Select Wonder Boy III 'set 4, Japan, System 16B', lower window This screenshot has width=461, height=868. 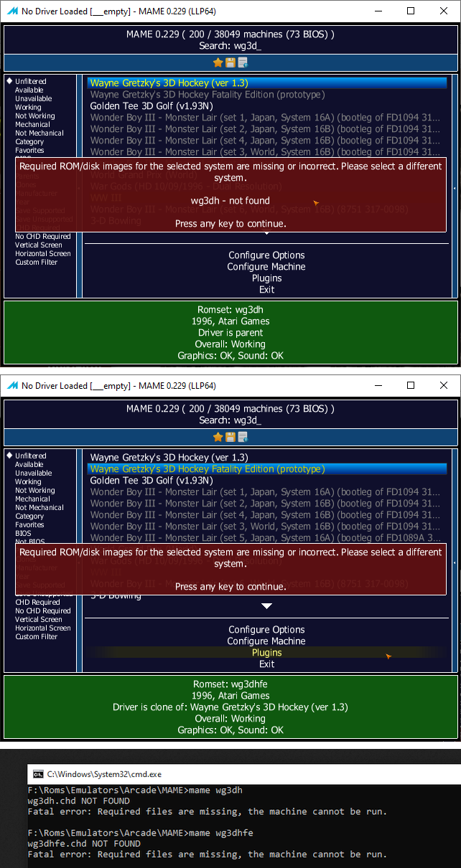click(266, 514)
